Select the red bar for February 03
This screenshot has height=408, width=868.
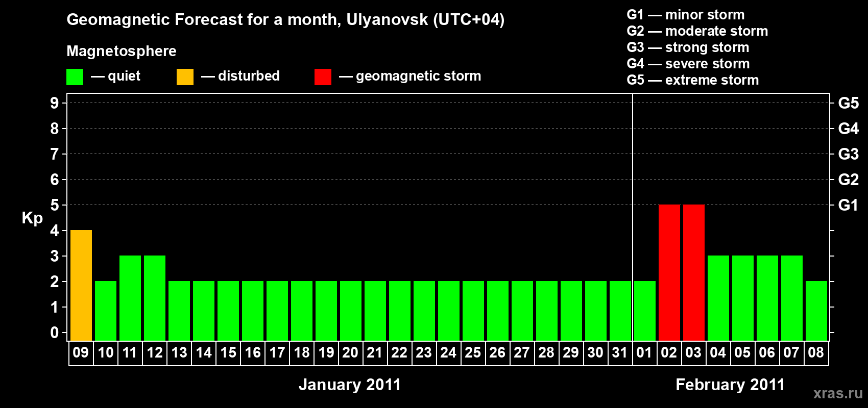694,272
